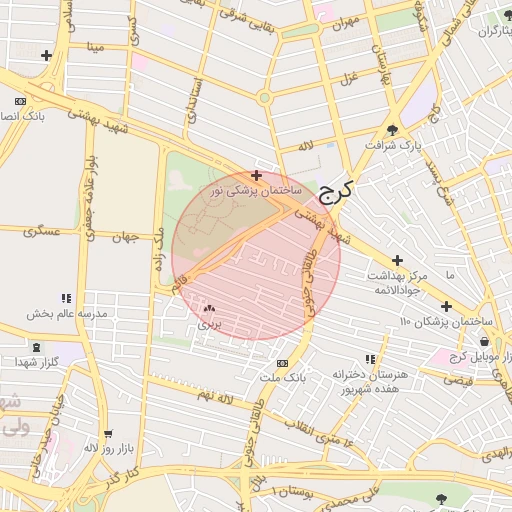Select the park tree icon near علی محمدی
This screenshot has width=512, height=512.
point(441,500)
